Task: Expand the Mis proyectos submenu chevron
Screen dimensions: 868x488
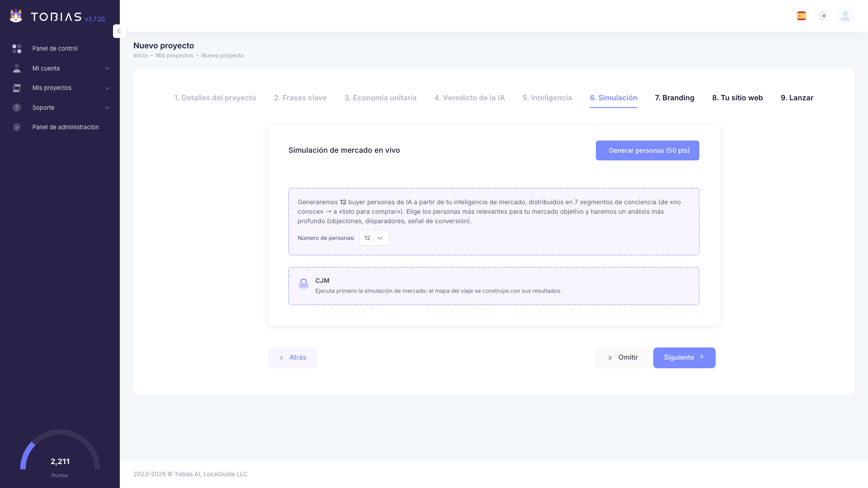Action: [107, 88]
